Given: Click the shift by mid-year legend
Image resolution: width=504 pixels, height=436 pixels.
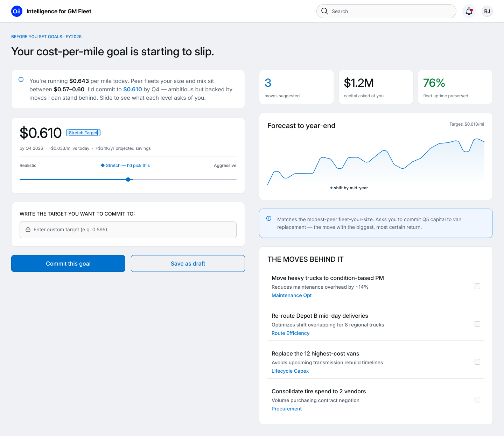Looking at the screenshot, I should point(349,188).
